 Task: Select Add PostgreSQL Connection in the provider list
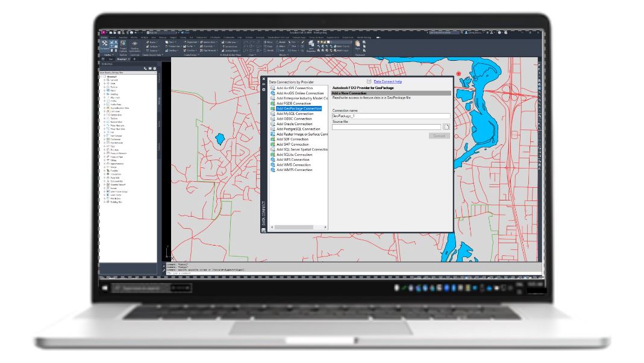pos(298,129)
